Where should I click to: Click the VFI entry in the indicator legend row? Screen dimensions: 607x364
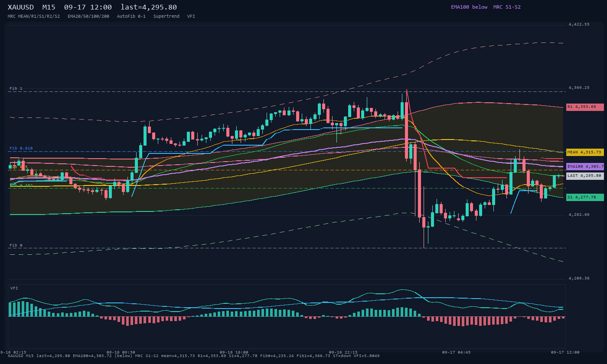(x=191, y=16)
